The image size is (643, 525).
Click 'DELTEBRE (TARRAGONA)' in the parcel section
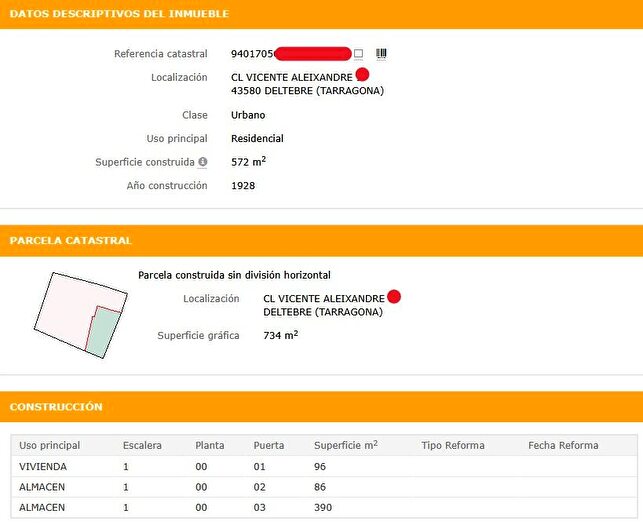tap(323, 312)
